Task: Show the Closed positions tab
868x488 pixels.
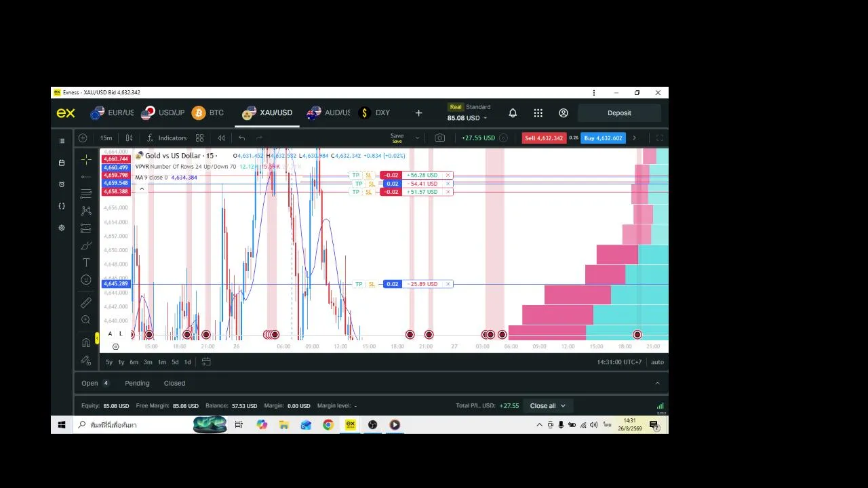Action: 174,383
